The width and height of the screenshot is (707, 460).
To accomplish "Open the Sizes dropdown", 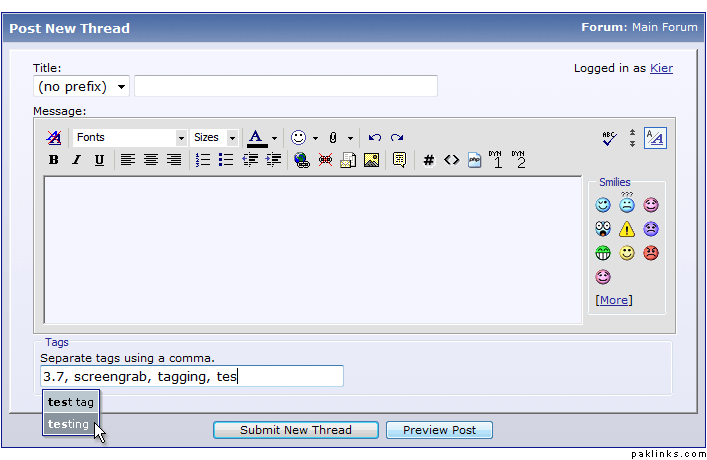I will click(215, 138).
